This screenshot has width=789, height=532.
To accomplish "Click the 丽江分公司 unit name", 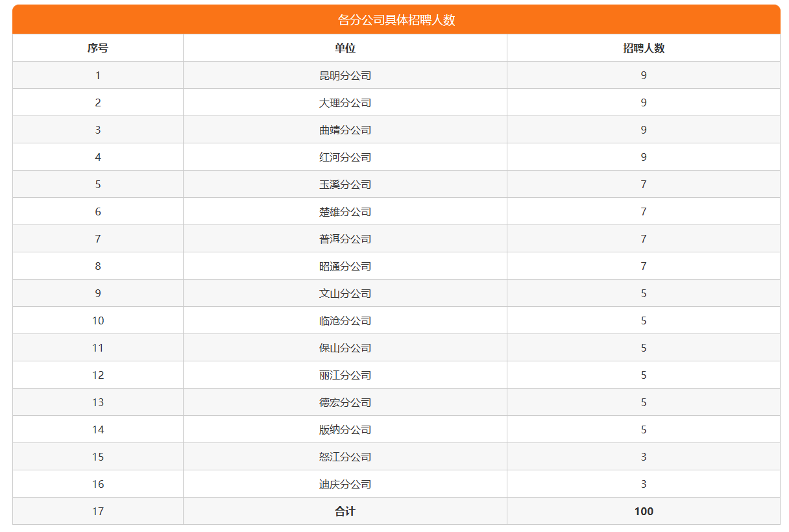I will 345,375.
